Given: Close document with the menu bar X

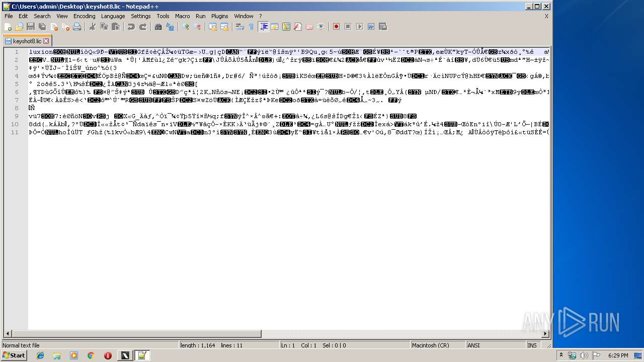Looking at the screenshot, I should 546,16.
